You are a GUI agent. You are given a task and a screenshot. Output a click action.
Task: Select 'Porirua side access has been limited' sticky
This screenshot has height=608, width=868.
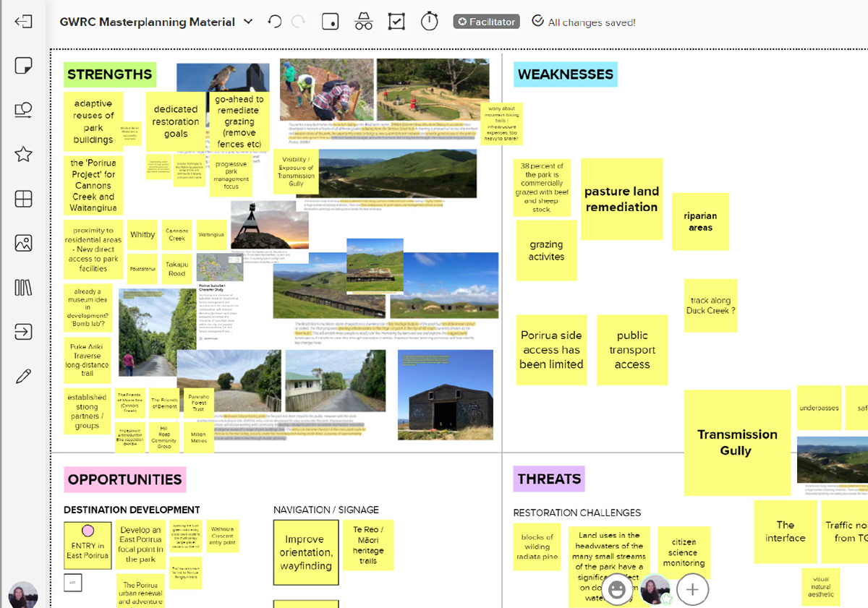[x=551, y=350]
